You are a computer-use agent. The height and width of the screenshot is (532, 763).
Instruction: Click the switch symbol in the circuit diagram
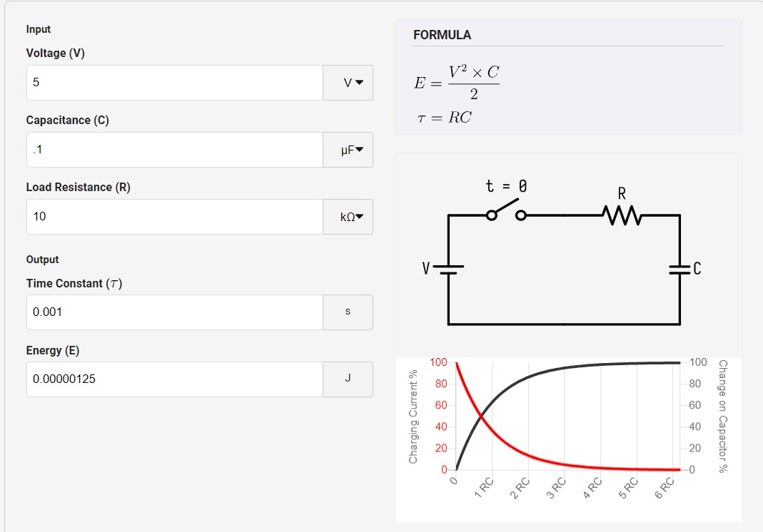506,213
